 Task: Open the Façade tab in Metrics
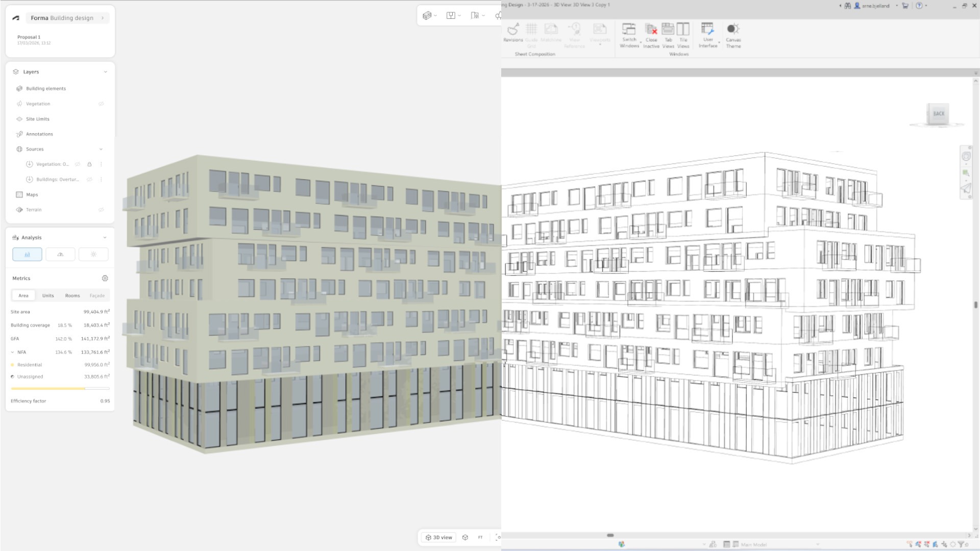pyautogui.click(x=97, y=295)
